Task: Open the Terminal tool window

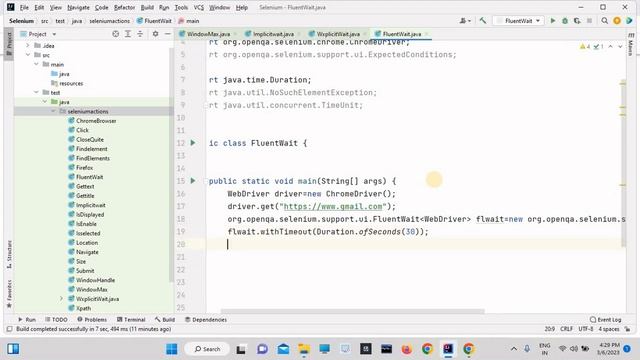Action: point(131,319)
